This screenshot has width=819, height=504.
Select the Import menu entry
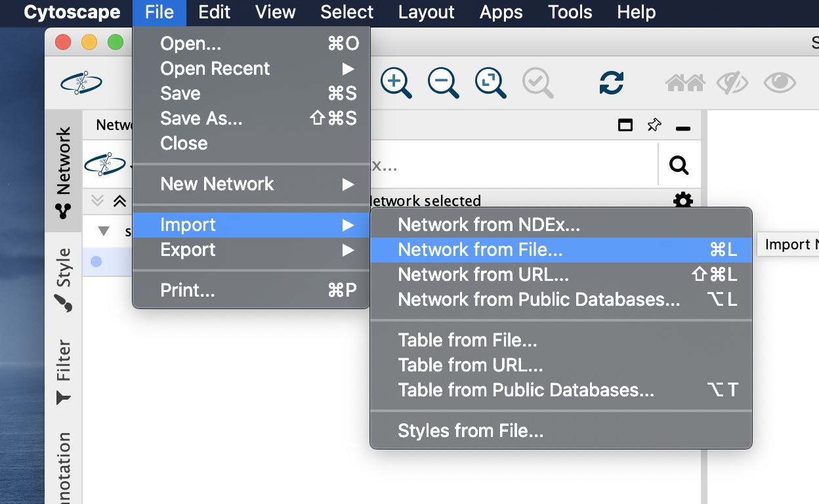251,225
